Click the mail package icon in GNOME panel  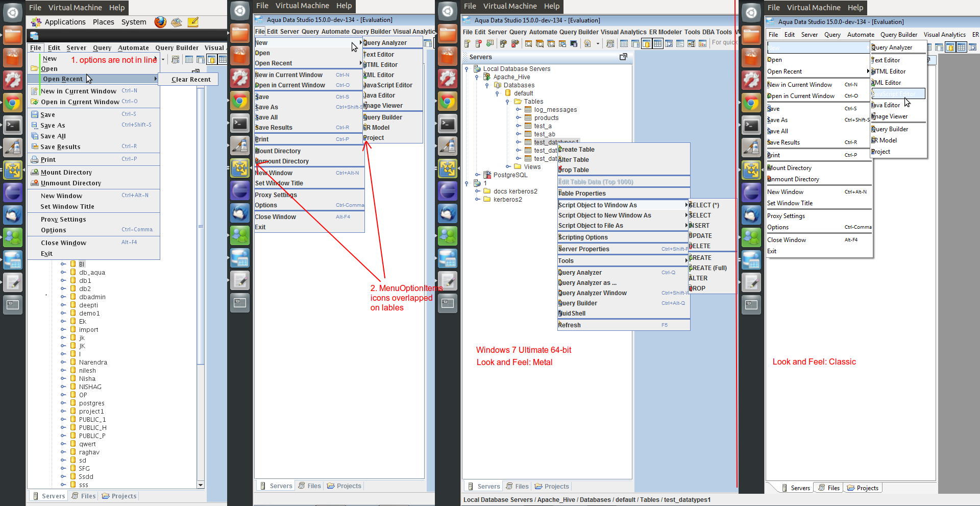(177, 22)
